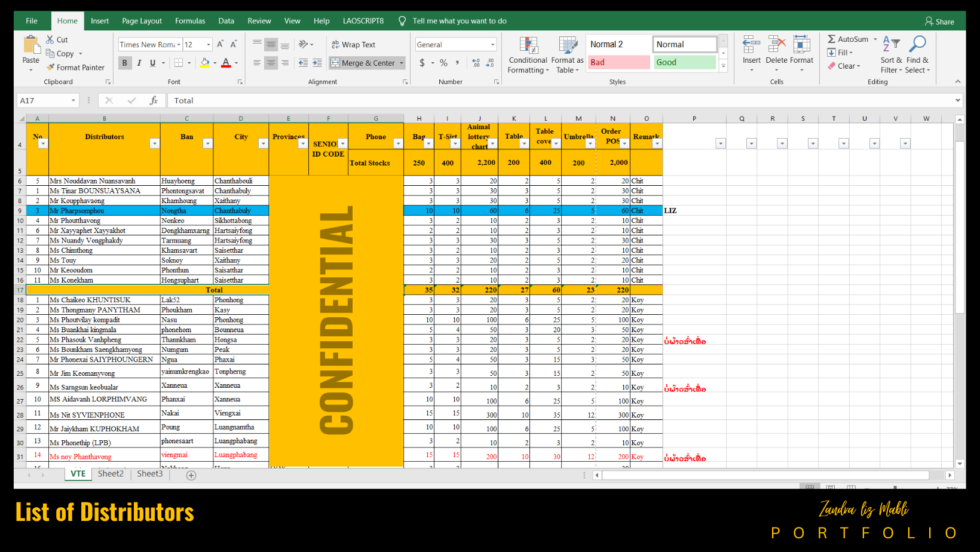The height and width of the screenshot is (552, 980).
Task: Click the Tell me what you want to do box
Action: tap(459, 21)
